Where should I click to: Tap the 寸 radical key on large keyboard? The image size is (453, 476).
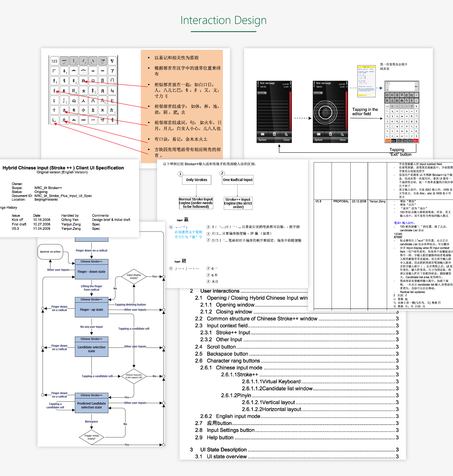(x=103, y=120)
